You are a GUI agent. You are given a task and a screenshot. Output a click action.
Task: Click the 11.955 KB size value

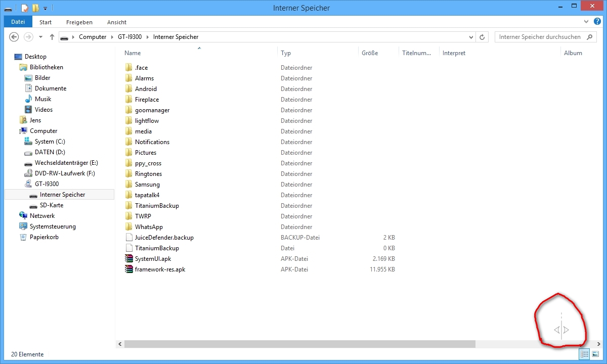click(382, 269)
